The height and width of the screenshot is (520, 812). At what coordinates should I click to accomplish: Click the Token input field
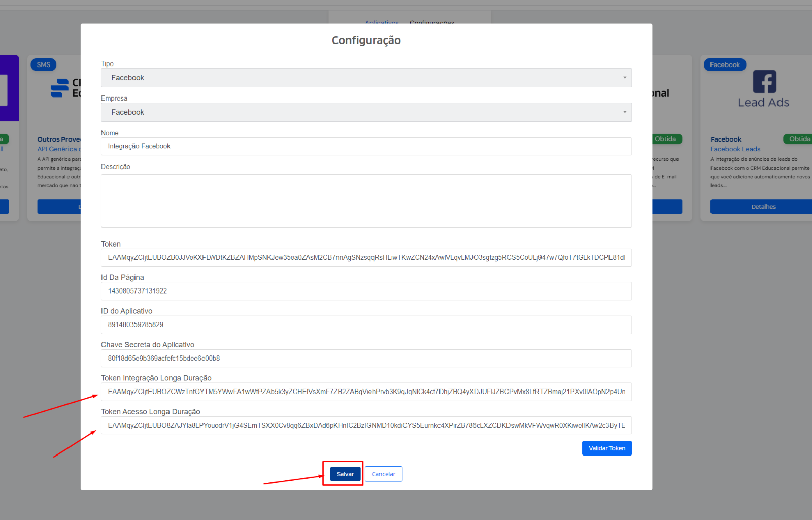[x=366, y=257]
